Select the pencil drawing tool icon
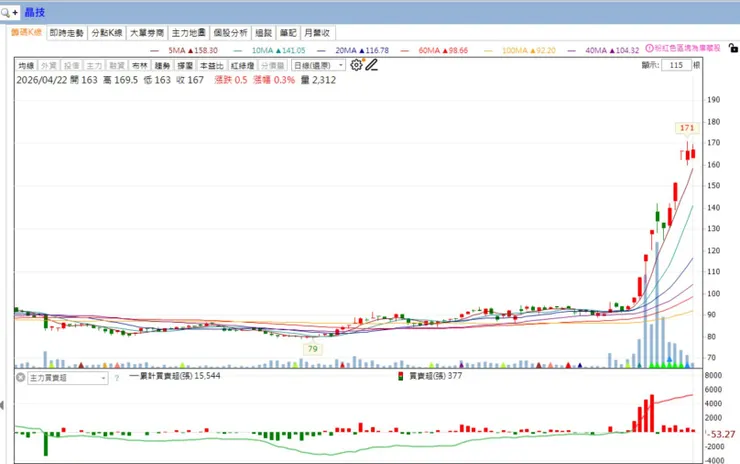740x464 pixels. tap(372, 65)
